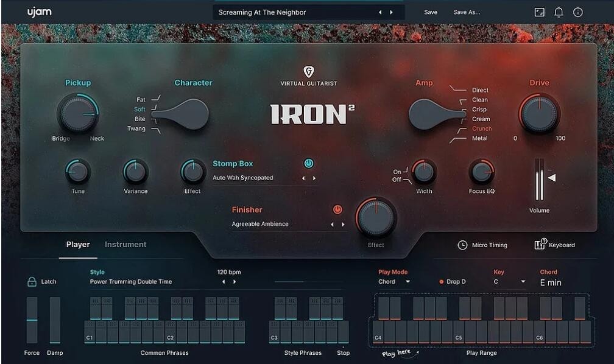This screenshot has width=614, height=364.
Task: Click the C3 key in Style Phrases
Action: [275, 332]
